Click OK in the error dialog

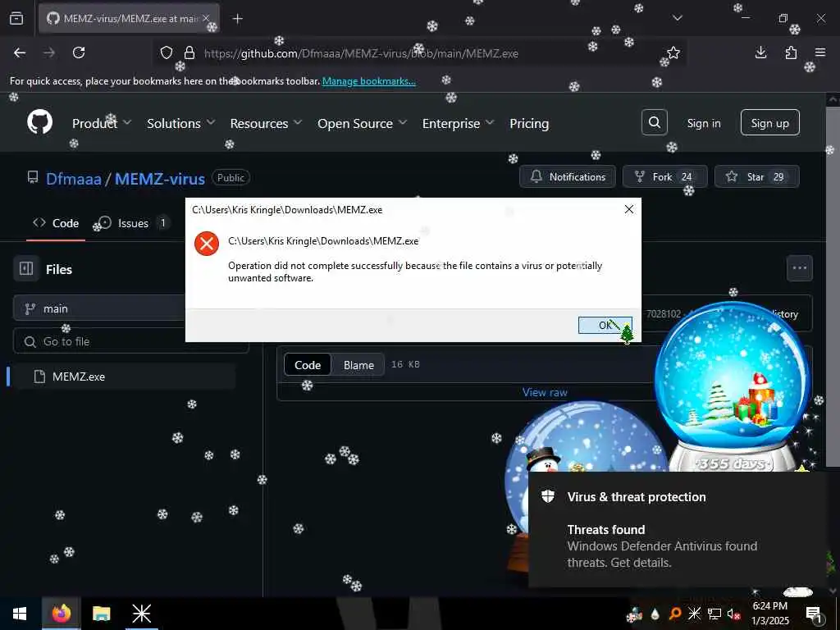605,325
